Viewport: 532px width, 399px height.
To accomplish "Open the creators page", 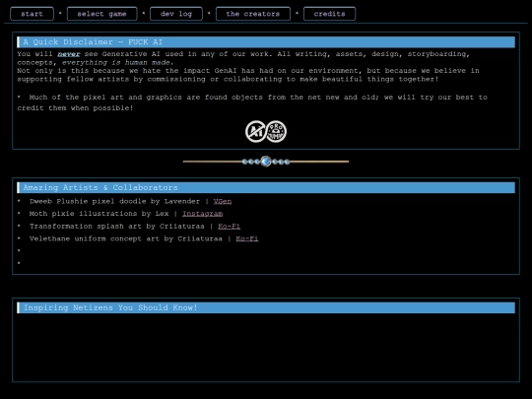I will pos(253,14).
